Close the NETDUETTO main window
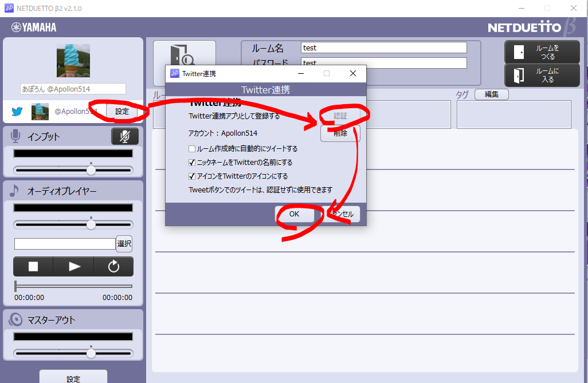Screen dimensions: 588x383 click(x=573, y=8)
